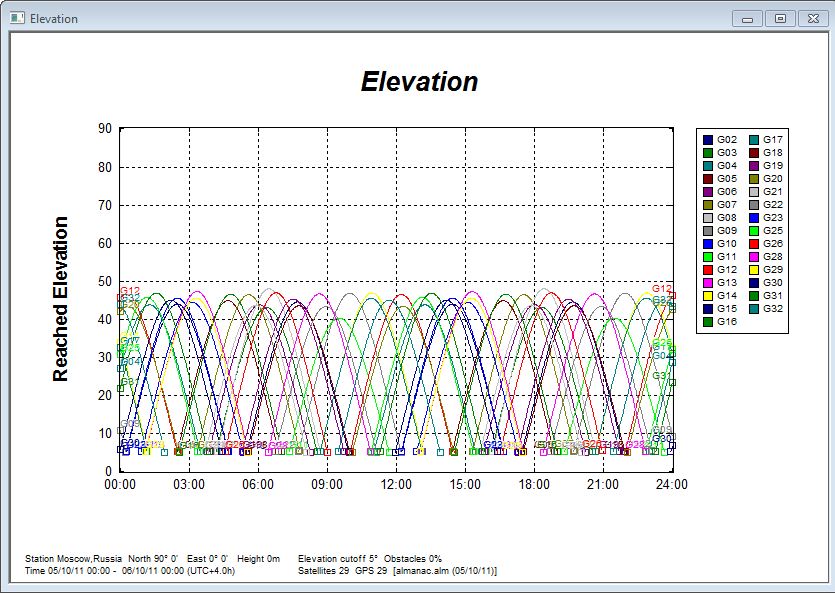Image resolution: width=835 pixels, height=593 pixels.
Task: Click the Elevation window title bar icon
Action: (17, 18)
